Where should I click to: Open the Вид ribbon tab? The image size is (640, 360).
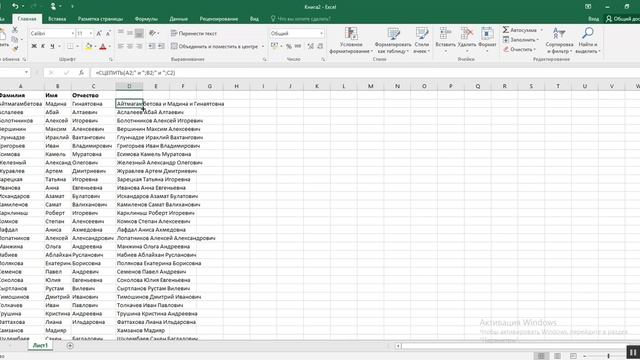254,19
